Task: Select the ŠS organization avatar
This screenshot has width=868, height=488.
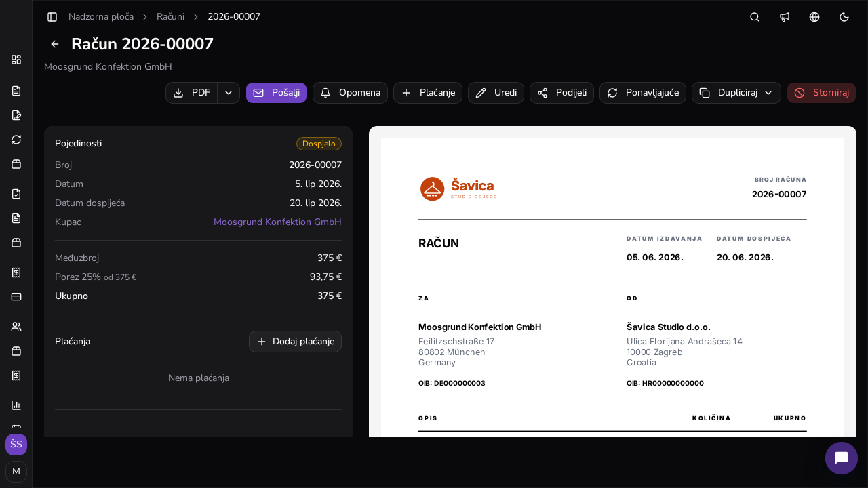Action: pyautogui.click(x=16, y=445)
